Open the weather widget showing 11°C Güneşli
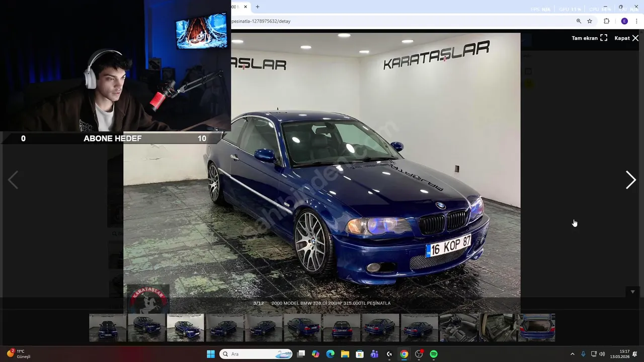The image size is (644, 362). (x=19, y=354)
